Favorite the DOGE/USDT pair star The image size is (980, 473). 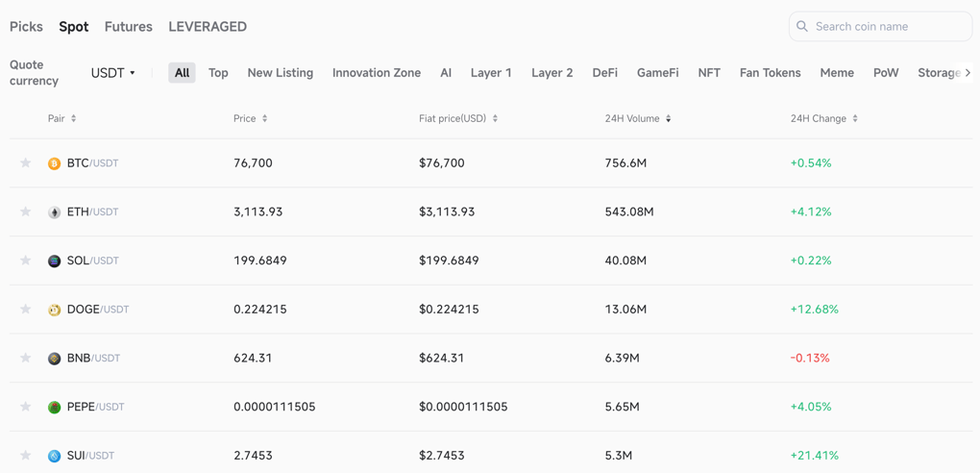click(26, 310)
